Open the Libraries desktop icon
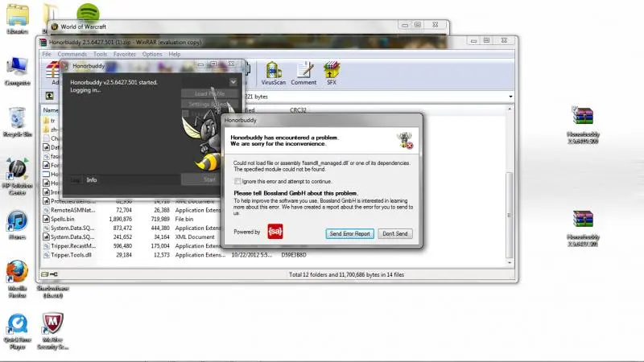This screenshot has height=362, width=644. click(x=17, y=19)
